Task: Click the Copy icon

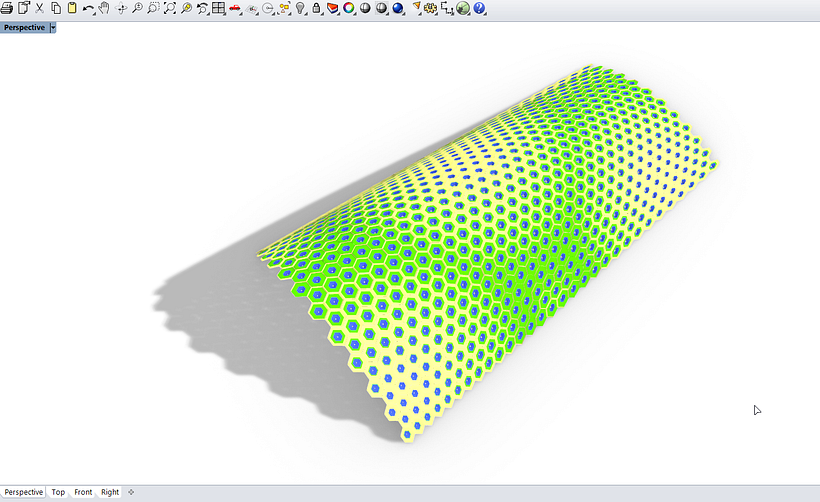Action: 56,8
